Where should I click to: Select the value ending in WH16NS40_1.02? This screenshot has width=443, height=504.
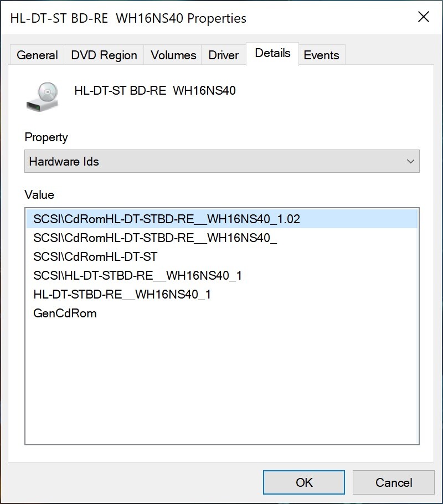click(x=222, y=219)
